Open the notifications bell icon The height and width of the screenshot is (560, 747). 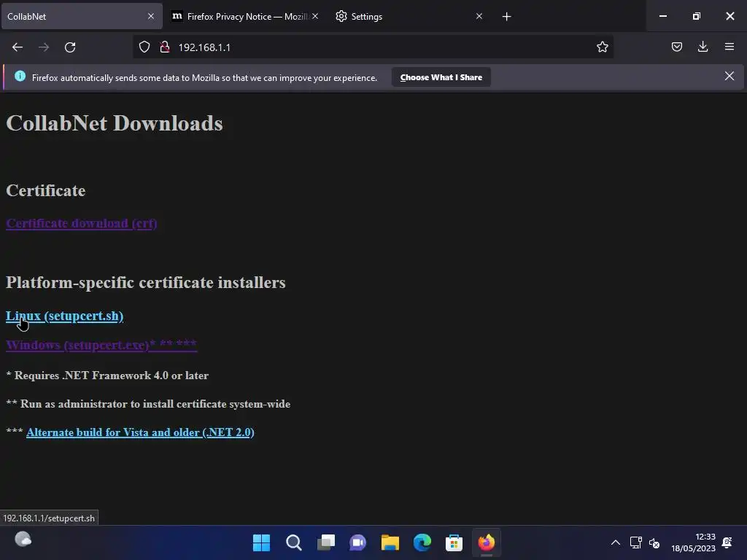coord(727,542)
